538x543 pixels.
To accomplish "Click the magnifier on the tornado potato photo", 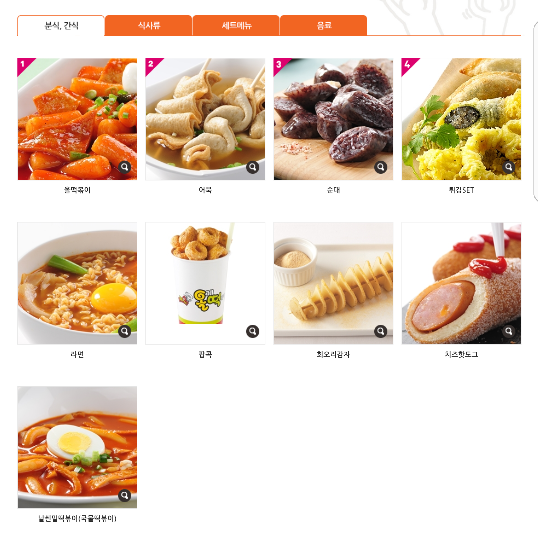I will pyautogui.click(x=381, y=331).
